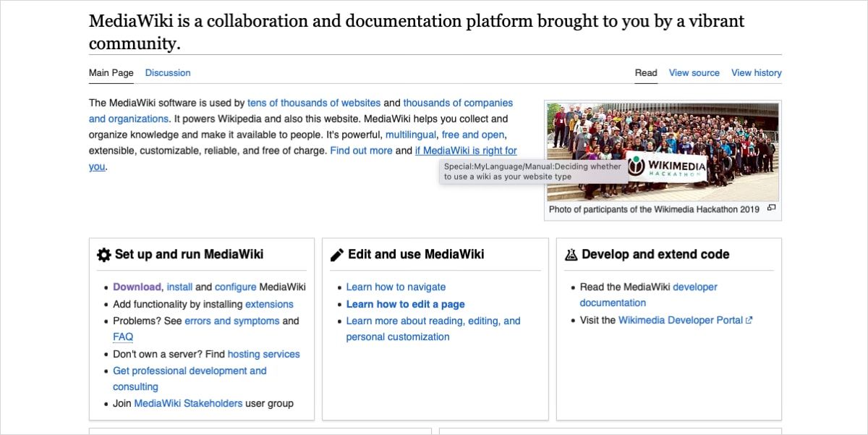Click the external link icon after Wikimedia Developer Portal
868x435 pixels.
tap(749, 319)
